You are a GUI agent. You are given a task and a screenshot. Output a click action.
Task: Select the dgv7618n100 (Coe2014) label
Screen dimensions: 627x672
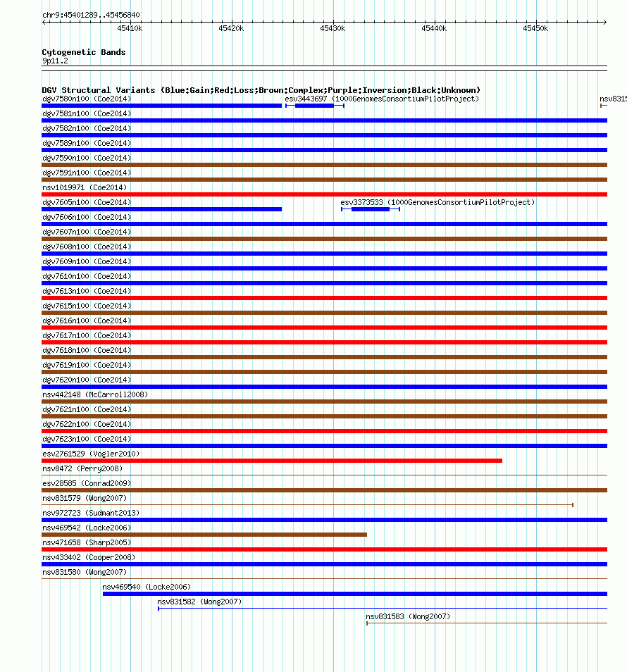(x=87, y=350)
